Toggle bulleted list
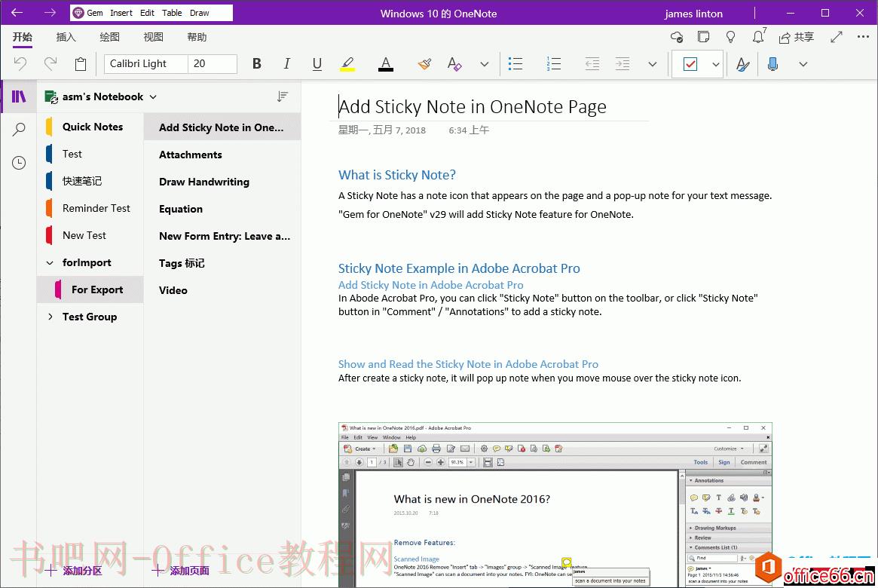This screenshot has width=878, height=588. pyautogui.click(x=515, y=64)
